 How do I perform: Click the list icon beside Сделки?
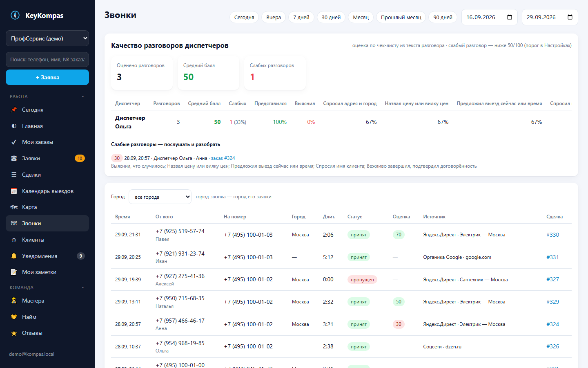[x=14, y=175]
